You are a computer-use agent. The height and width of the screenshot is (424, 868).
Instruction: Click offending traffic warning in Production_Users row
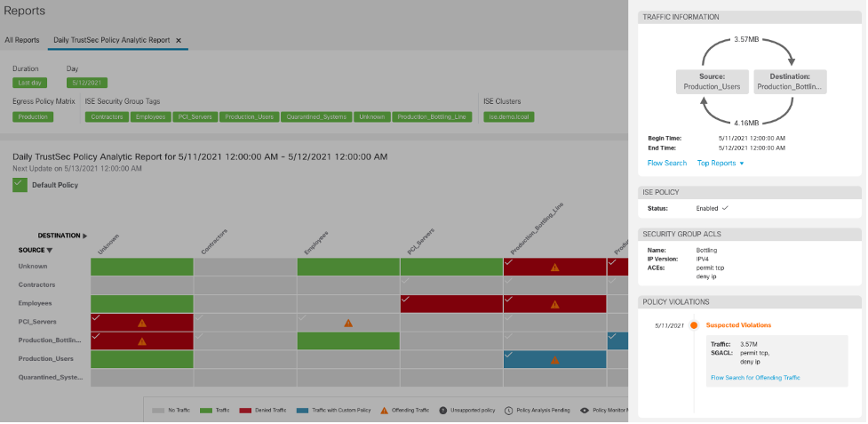tap(554, 360)
